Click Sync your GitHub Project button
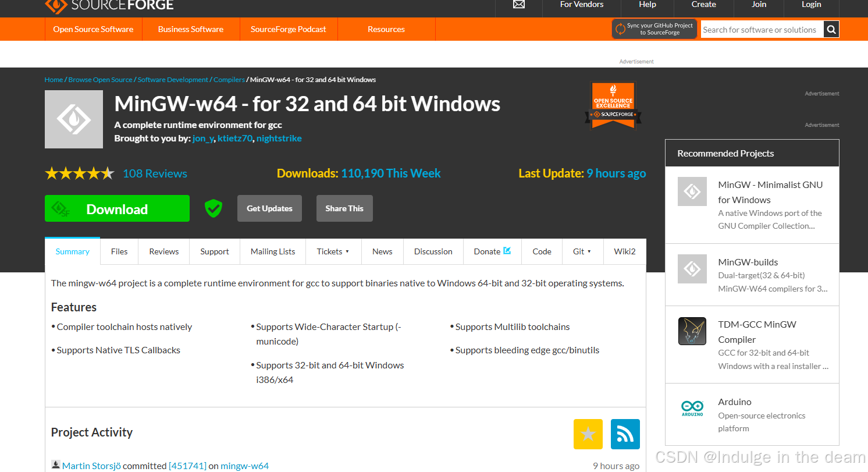868x472 pixels. [654, 29]
